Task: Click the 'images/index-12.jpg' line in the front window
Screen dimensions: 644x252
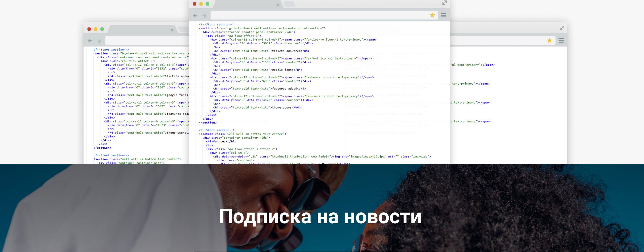Action: pyautogui.click(x=322, y=156)
